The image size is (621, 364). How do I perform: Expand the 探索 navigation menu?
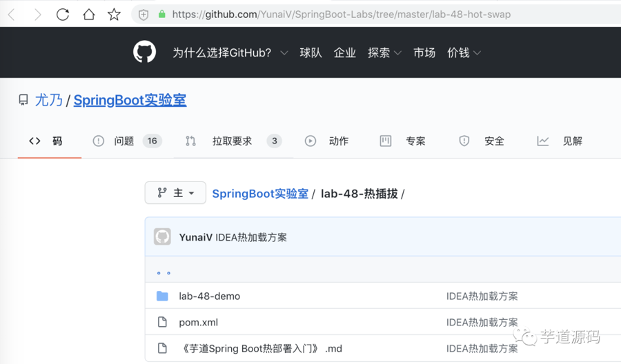coord(384,53)
